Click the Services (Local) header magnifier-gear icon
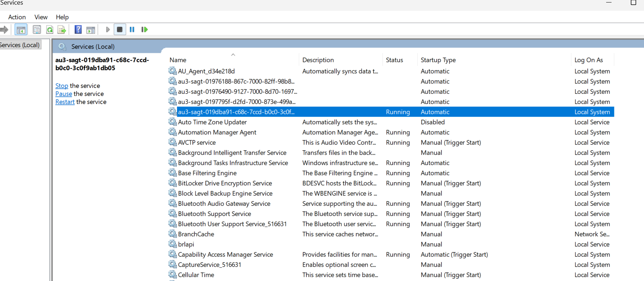This screenshot has height=281, width=644. (62, 46)
